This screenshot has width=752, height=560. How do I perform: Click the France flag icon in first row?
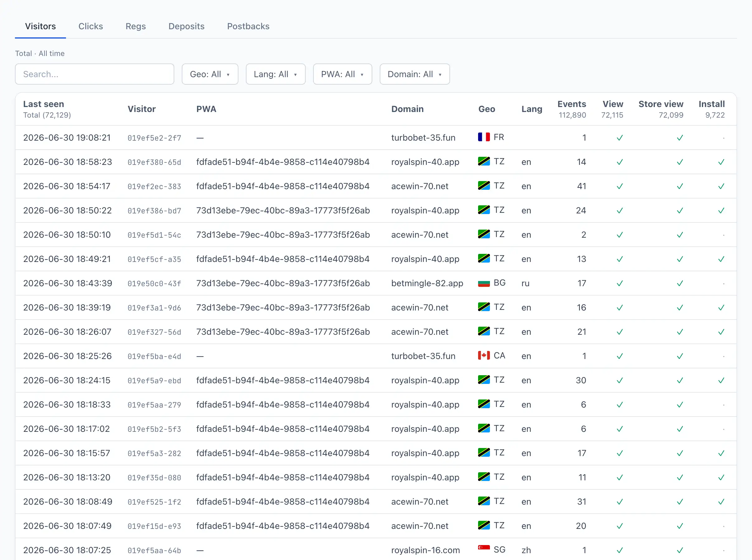(x=484, y=137)
